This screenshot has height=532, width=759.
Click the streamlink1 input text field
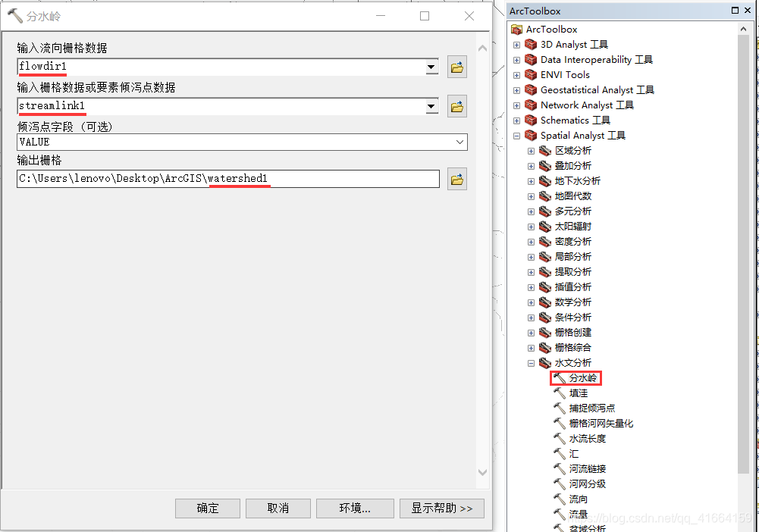click(x=221, y=106)
